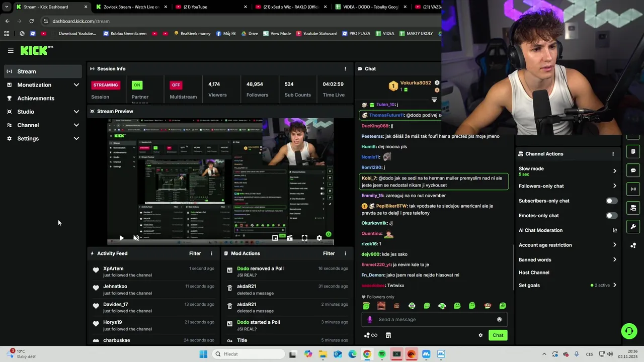Viewport: 644px width, 362px height.
Task: Open Session Info options menu
Action: pos(345,69)
